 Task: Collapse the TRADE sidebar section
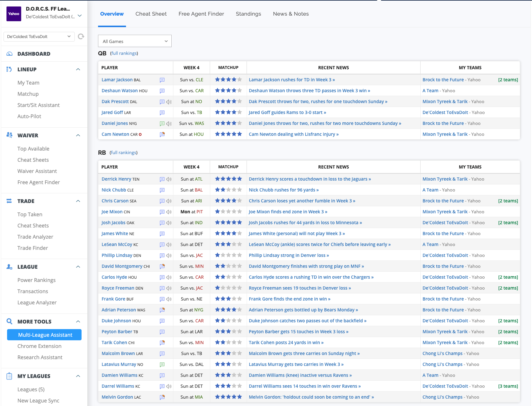78,201
